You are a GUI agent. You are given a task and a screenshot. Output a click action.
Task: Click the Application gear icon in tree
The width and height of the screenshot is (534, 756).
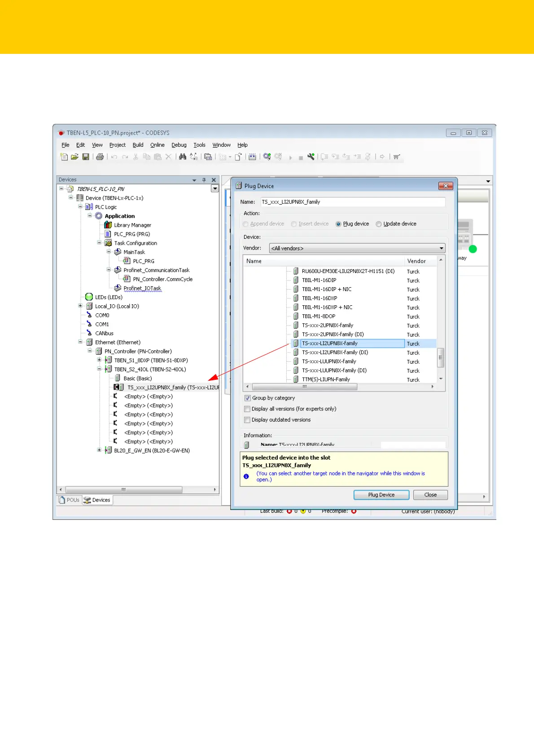tap(99, 216)
